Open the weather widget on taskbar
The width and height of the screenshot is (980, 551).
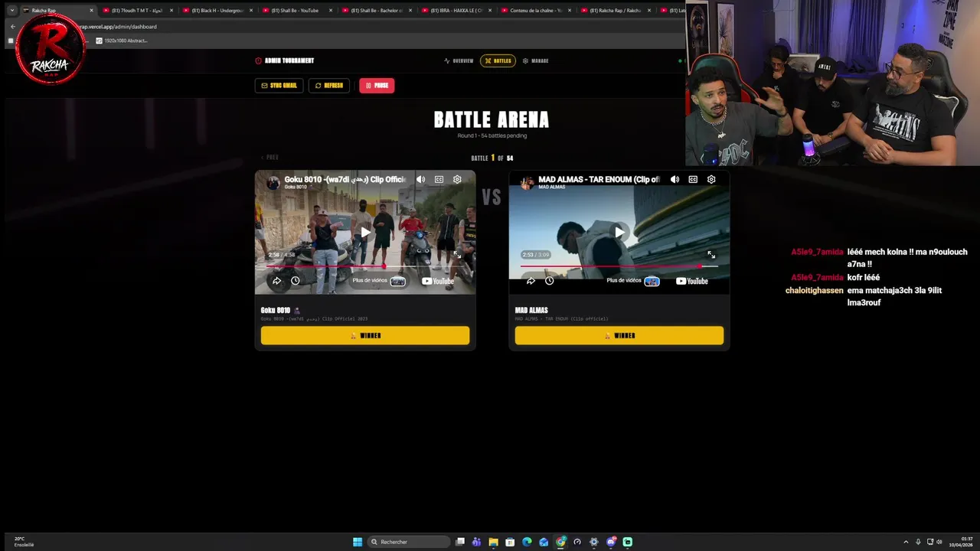(x=23, y=542)
